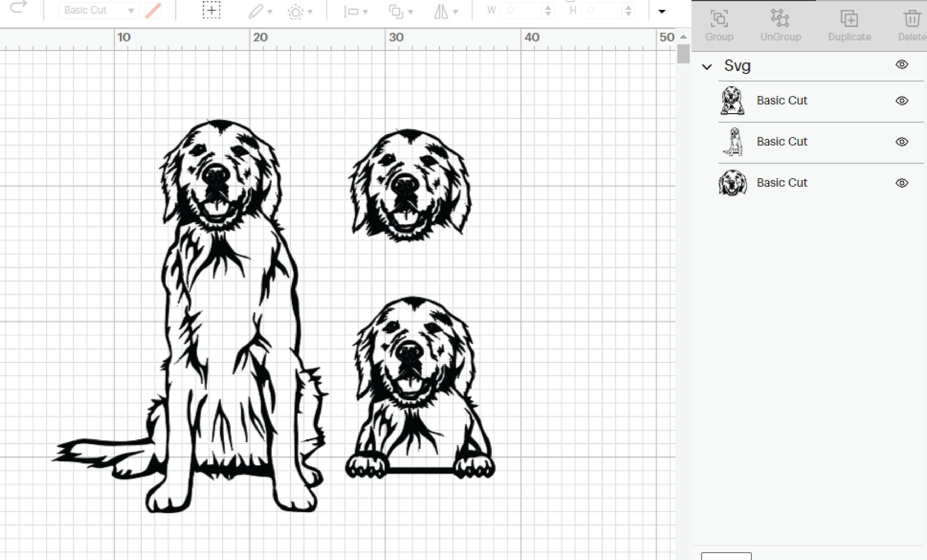Hide the sitting dog Basic Cut layer
927x560 pixels.
902,142
